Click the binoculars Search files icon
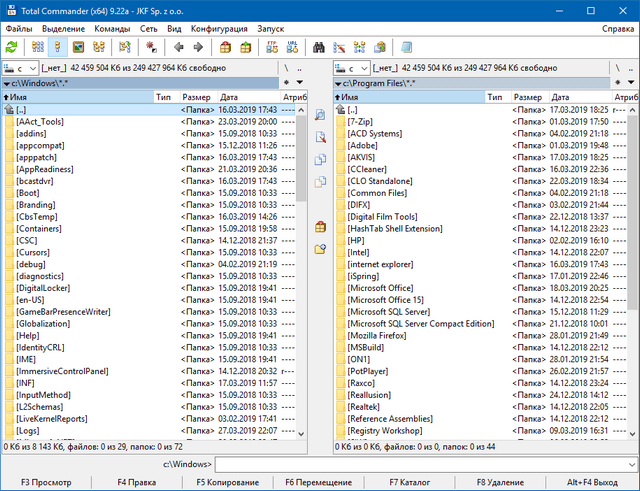This screenshot has height=491, width=640. click(x=319, y=47)
